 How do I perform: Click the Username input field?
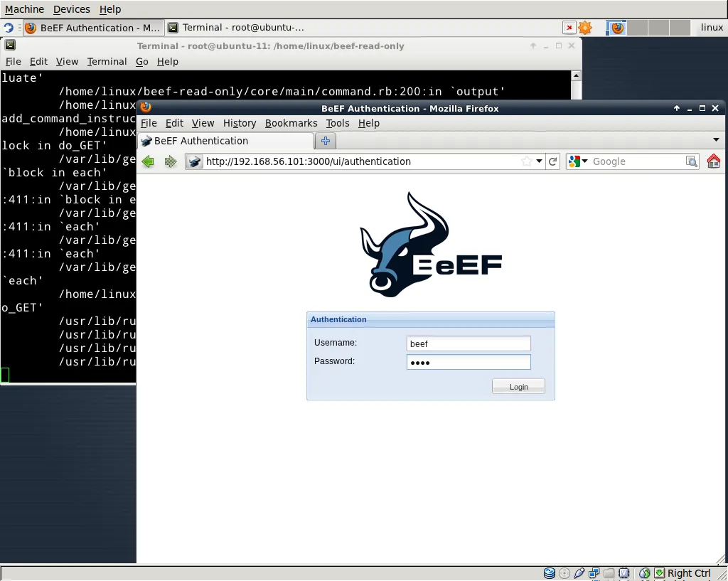click(x=469, y=343)
